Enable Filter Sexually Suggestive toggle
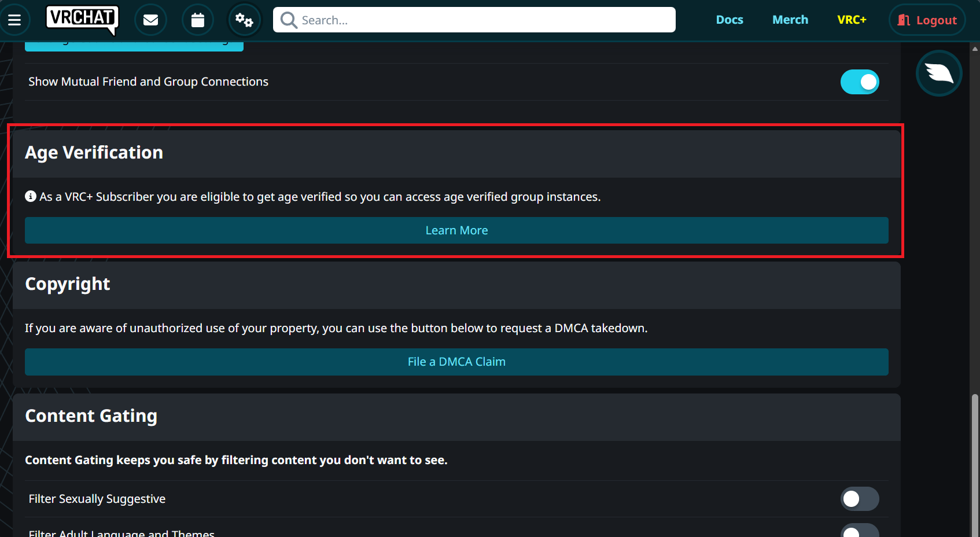This screenshot has width=980, height=537. tap(860, 499)
